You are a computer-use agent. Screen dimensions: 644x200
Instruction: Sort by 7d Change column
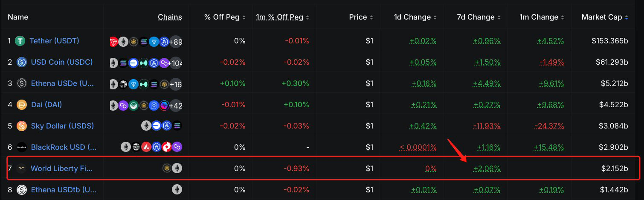(x=479, y=17)
